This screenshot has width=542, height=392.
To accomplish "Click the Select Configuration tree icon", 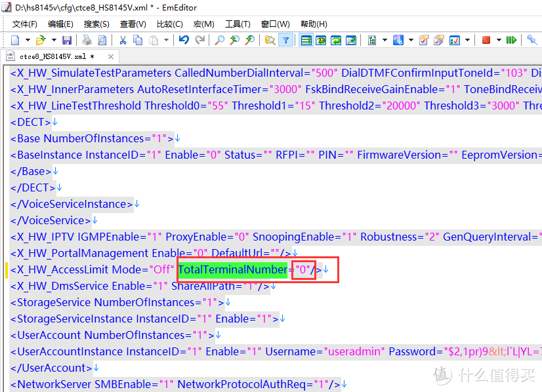I will pyautogui.click(x=372, y=40).
